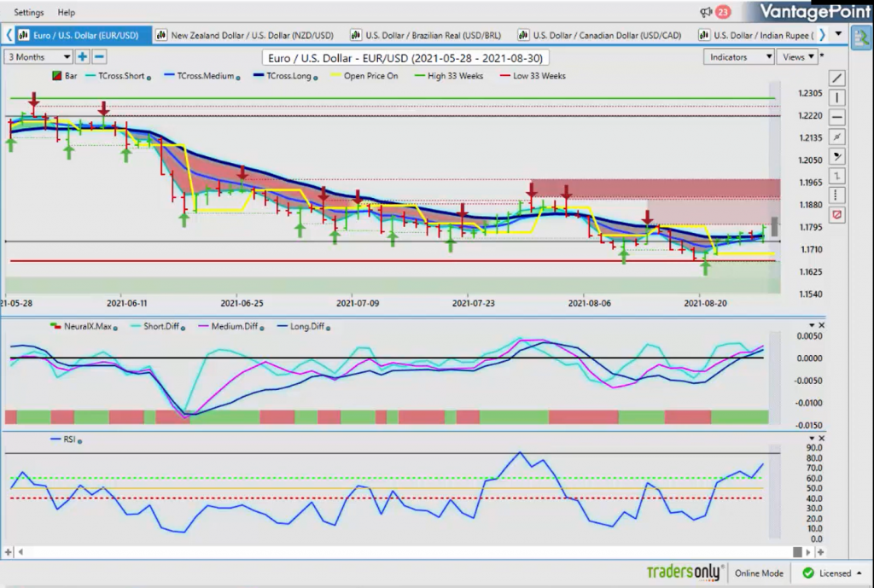Click the NeuralX.Max legend icon
This screenshot has width=874, height=588.
[x=55, y=326]
